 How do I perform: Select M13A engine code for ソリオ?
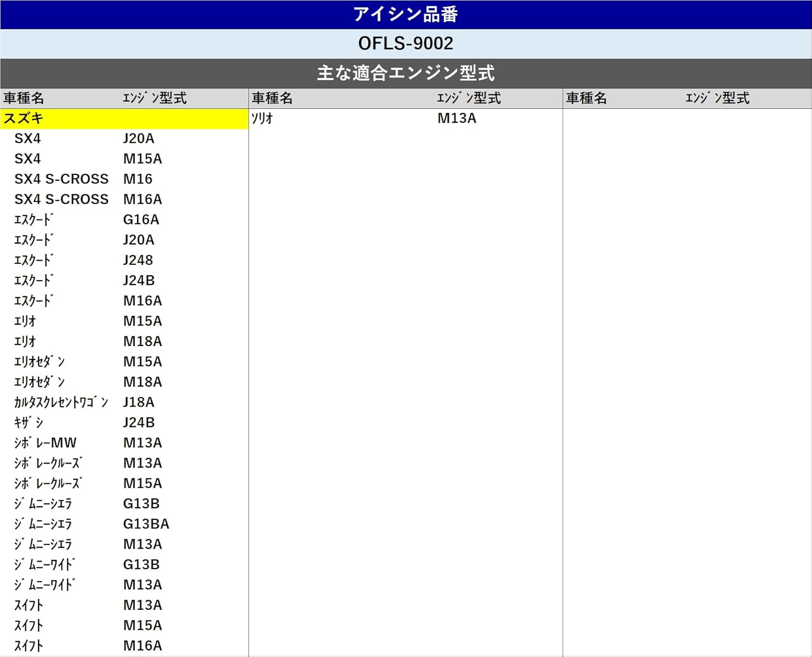[x=457, y=119]
